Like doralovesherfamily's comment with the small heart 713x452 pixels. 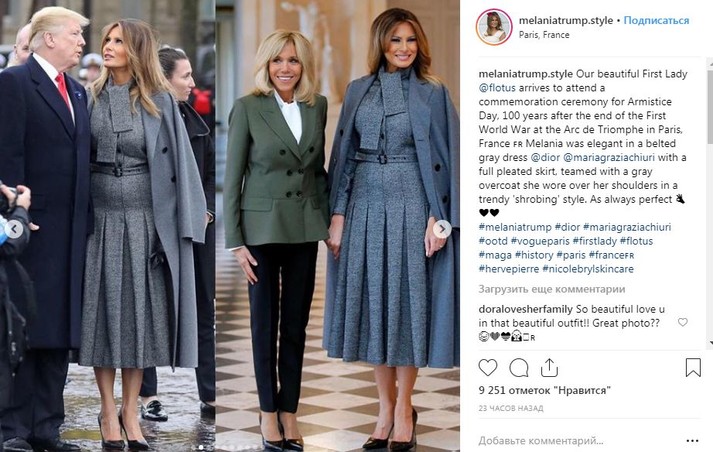tap(683, 322)
